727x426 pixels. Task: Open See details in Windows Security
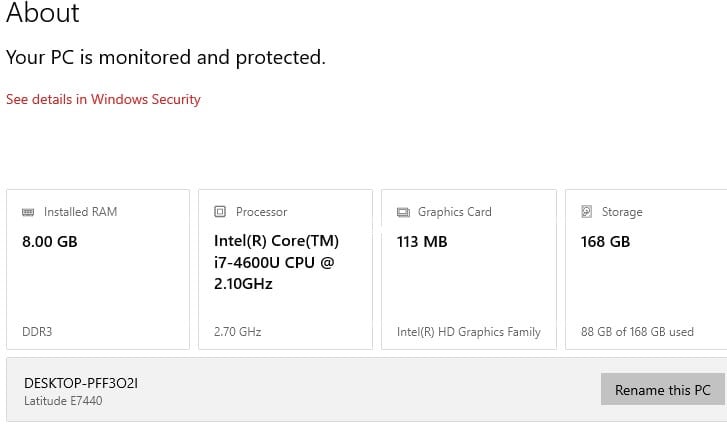(x=103, y=99)
